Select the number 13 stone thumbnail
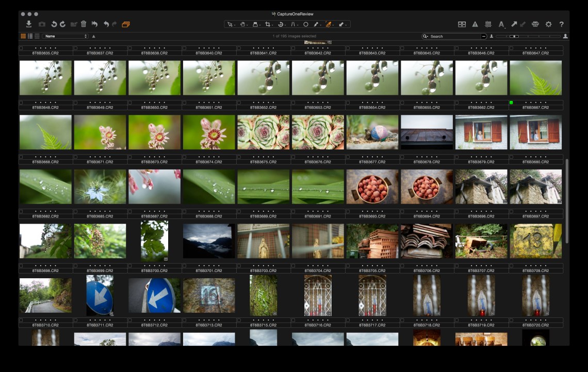The image size is (588, 372). pyautogui.click(x=535, y=241)
